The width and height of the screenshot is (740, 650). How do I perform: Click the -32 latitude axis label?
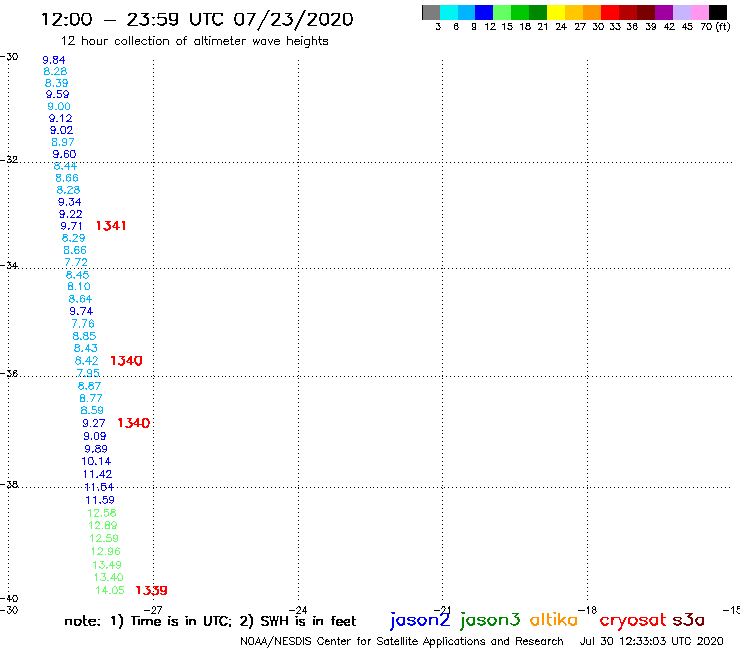9,160
